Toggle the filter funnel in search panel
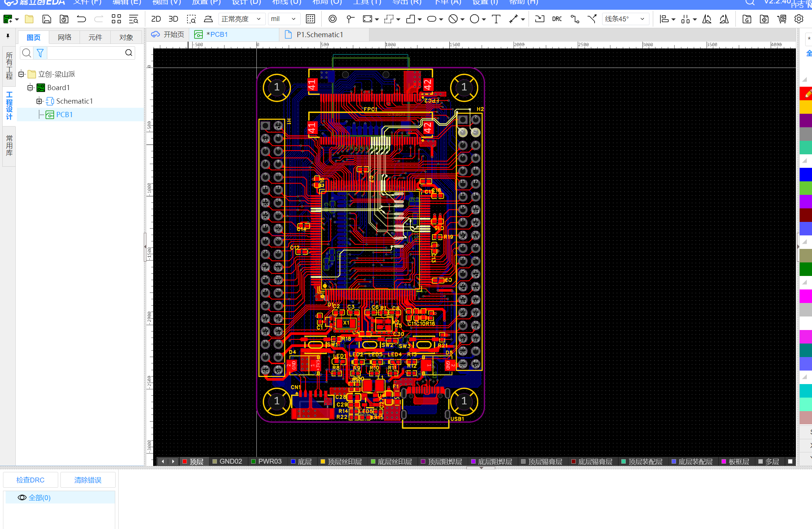The width and height of the screenshot is (812, 529). point(40,53)
